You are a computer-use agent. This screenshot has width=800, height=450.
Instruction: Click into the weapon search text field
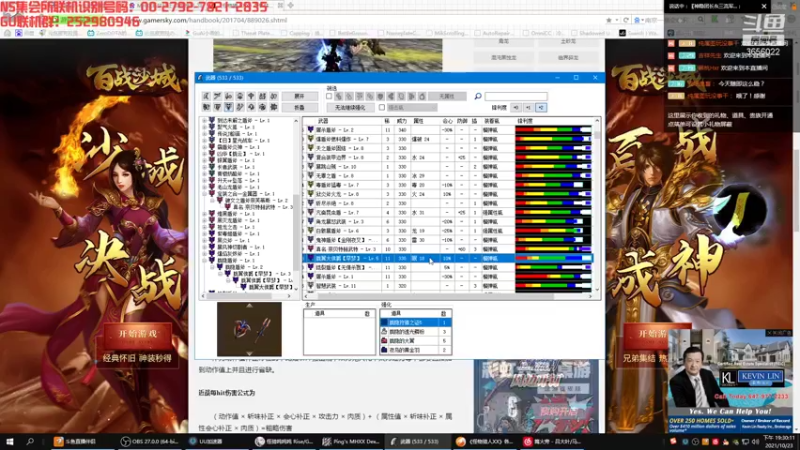(x=516, y=96)
